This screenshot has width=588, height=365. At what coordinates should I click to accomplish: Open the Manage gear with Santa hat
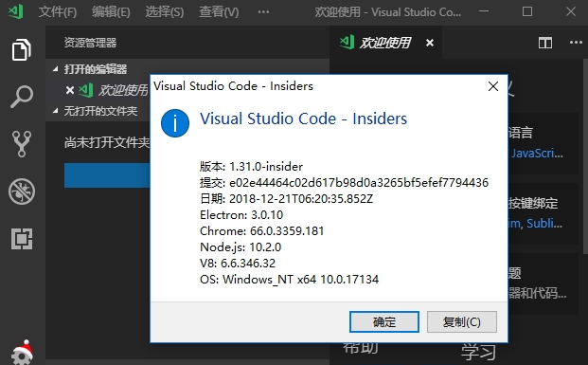pos(22,353)
